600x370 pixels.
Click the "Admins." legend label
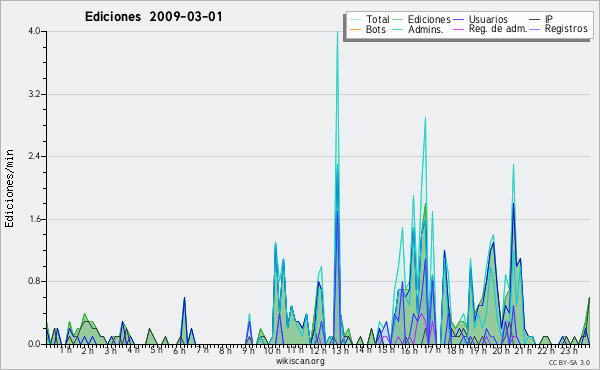click(426, 29)
